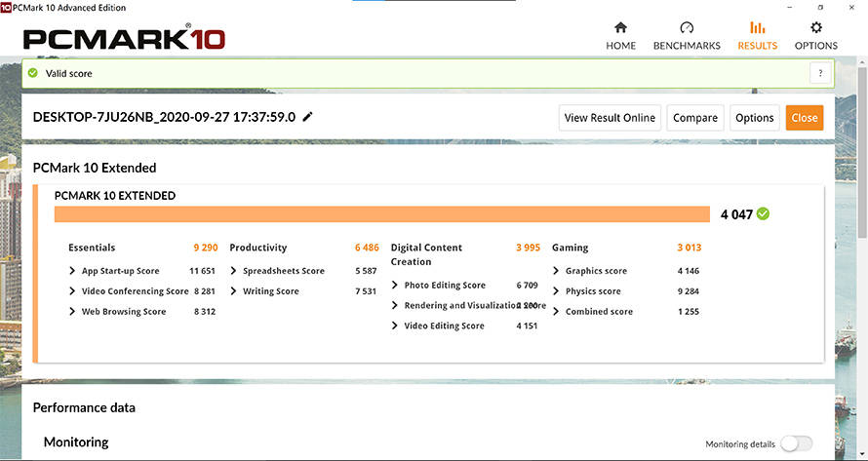Expand the Spreadsheets Score details

click(x=234, y=271)
